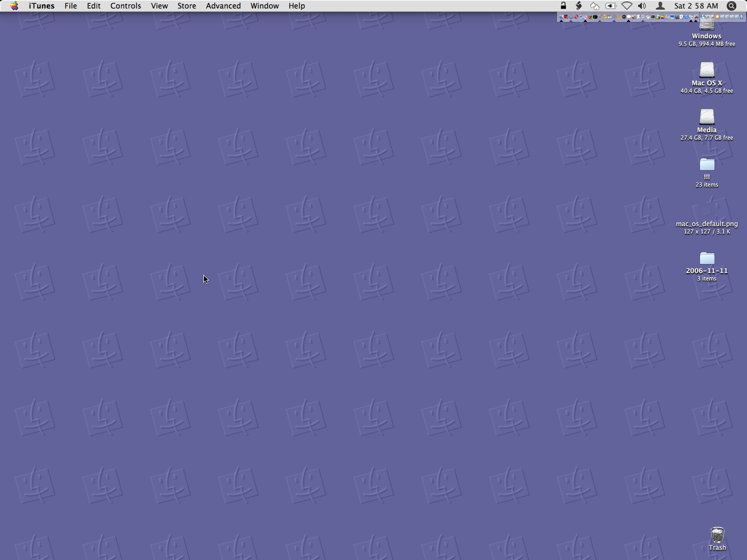Click the padlock icon in menu bar
The height and width of the screenshot is (560, 747).
click(563, 6)
